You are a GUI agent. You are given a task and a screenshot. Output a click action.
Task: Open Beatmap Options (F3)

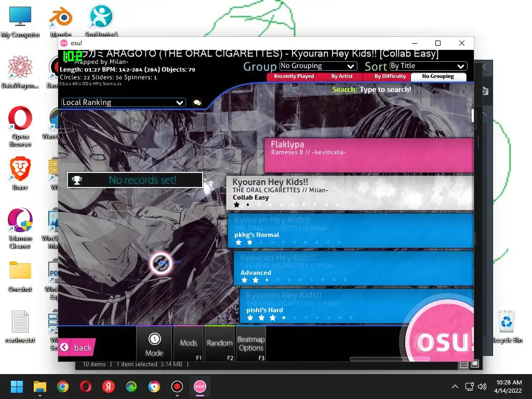[x=251, y=344]
